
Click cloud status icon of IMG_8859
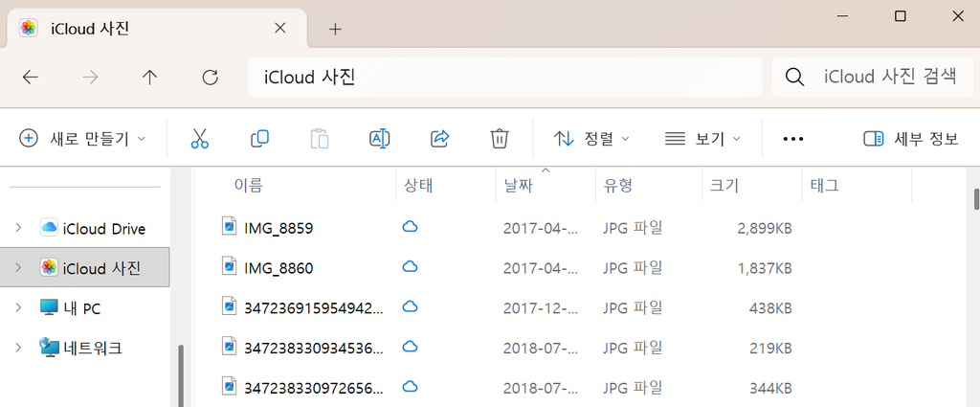point(410,227)
